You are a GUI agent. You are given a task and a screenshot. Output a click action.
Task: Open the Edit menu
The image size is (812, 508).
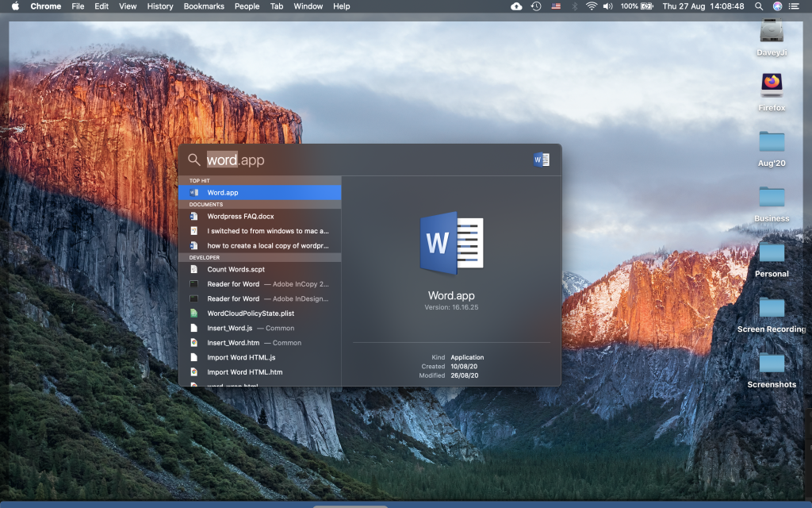(x=101, y=6)
